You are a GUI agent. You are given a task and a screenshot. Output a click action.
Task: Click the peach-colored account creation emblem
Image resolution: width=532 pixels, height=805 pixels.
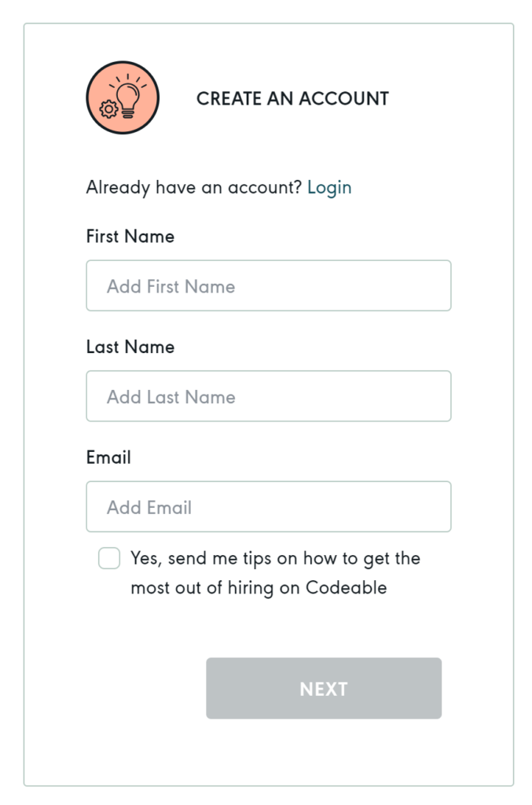122,96
